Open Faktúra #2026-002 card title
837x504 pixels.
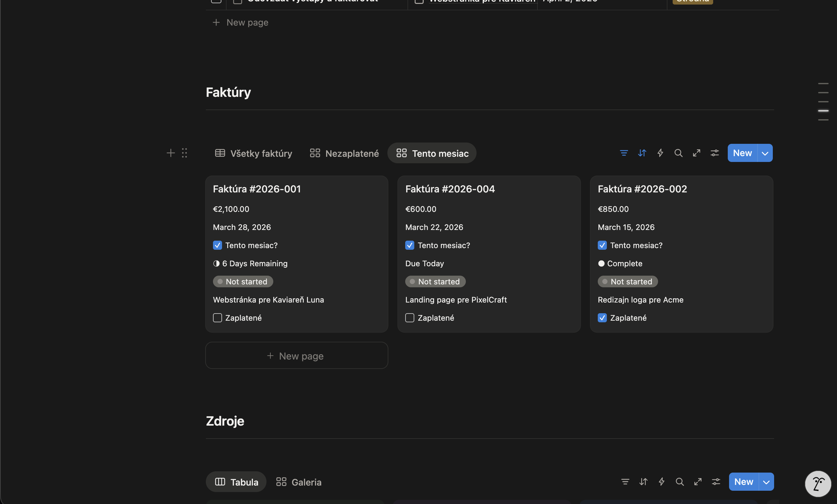642,189
